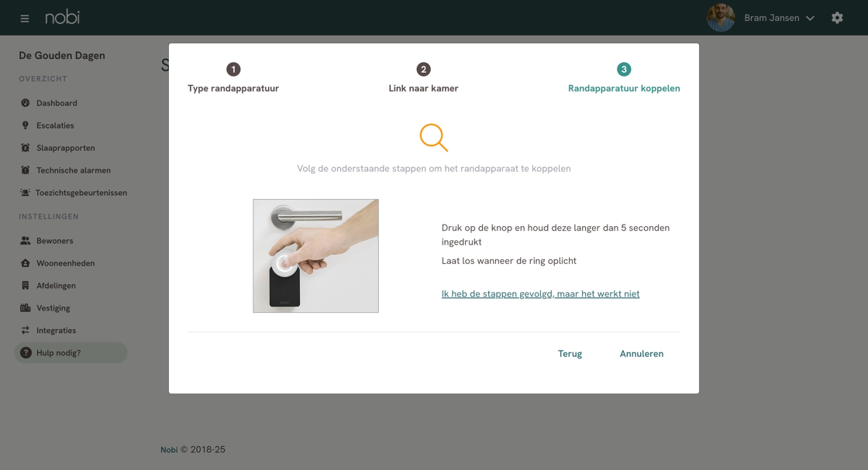Viewport: 868px width, 470px height.
Task: Click the Dashboard sidebar icon
Action: [x=26, y=103]
